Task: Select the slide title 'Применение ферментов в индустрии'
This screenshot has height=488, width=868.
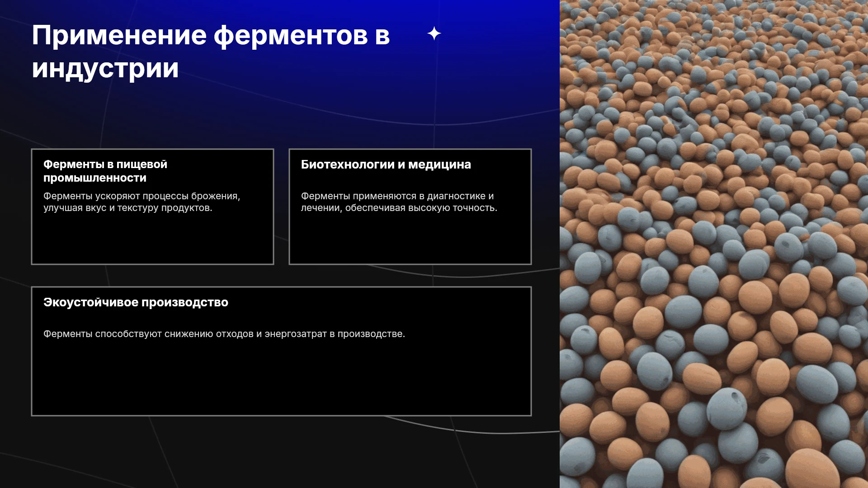Action: coord(211,52)
